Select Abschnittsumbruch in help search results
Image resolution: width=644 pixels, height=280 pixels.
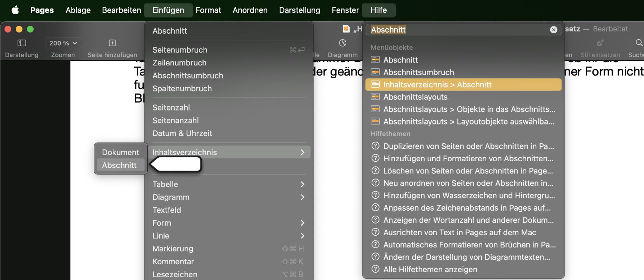419,72
